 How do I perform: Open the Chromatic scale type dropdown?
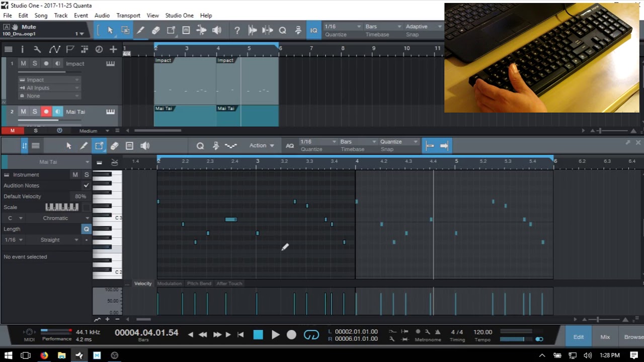[x=58, y=218]
